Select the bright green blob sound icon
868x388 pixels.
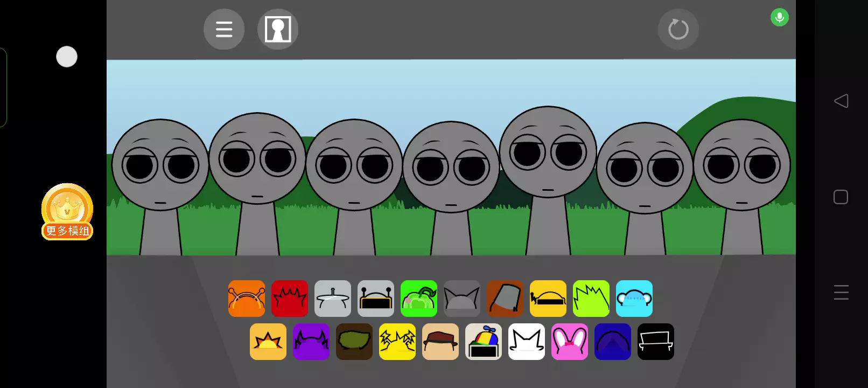[x=419, y=299]
